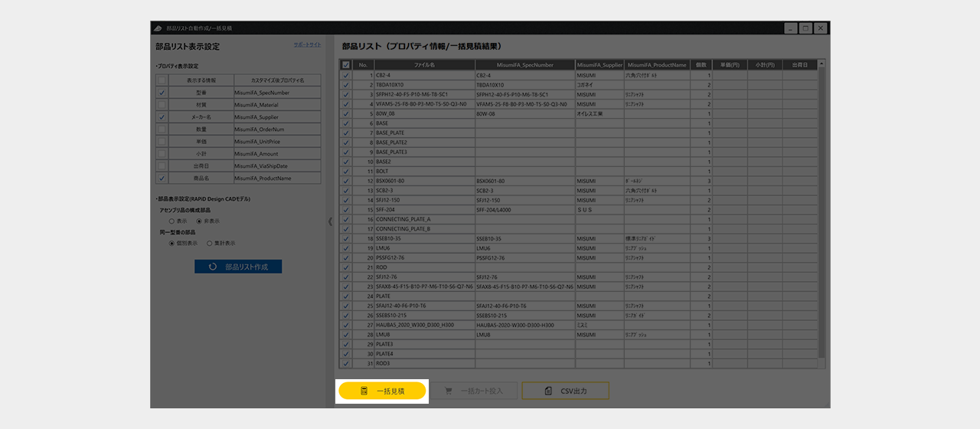Click the CSV出力 export button

[565, 391]
